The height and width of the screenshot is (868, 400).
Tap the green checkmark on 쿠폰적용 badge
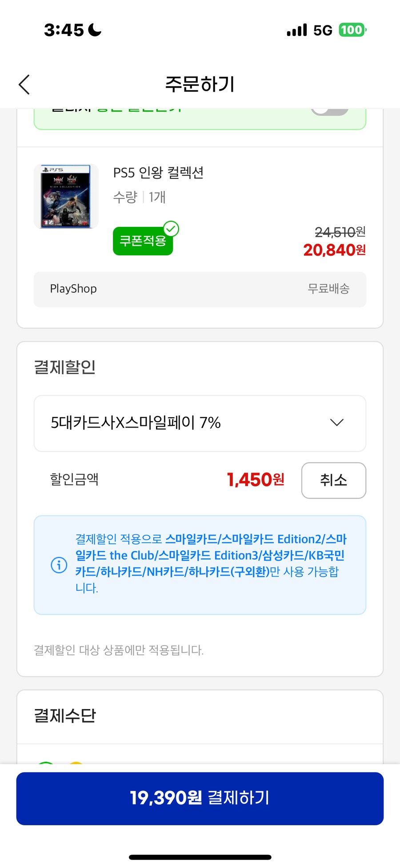pos(170,229)
